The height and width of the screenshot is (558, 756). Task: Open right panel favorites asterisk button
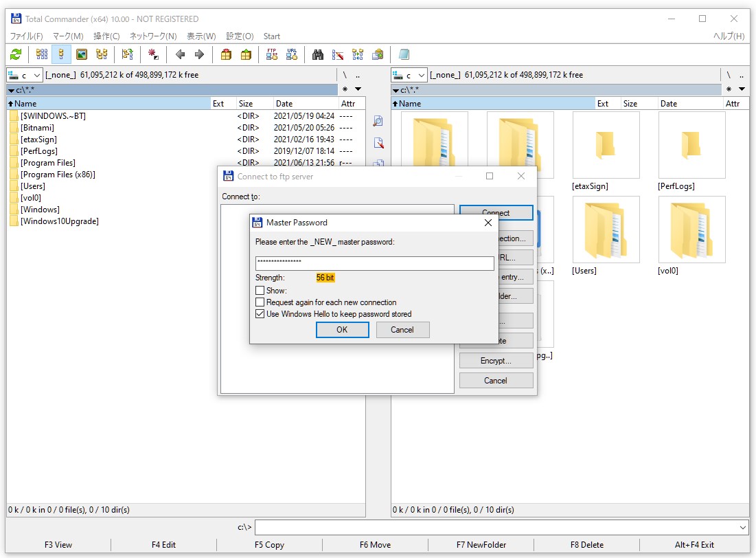[x=729, y=89]
